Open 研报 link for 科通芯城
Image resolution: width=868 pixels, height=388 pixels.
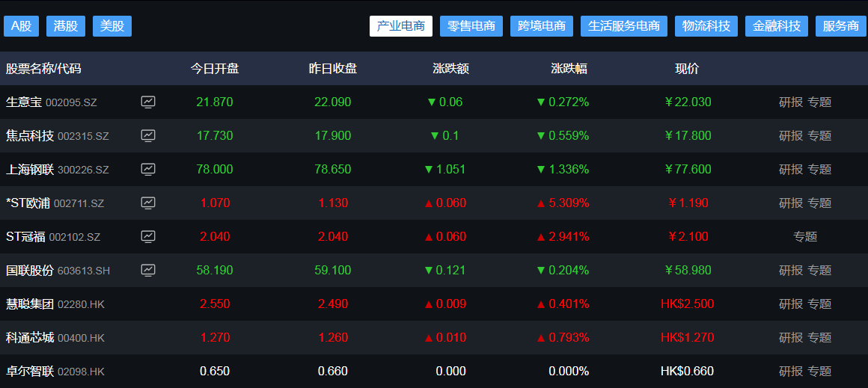point(790,338)
